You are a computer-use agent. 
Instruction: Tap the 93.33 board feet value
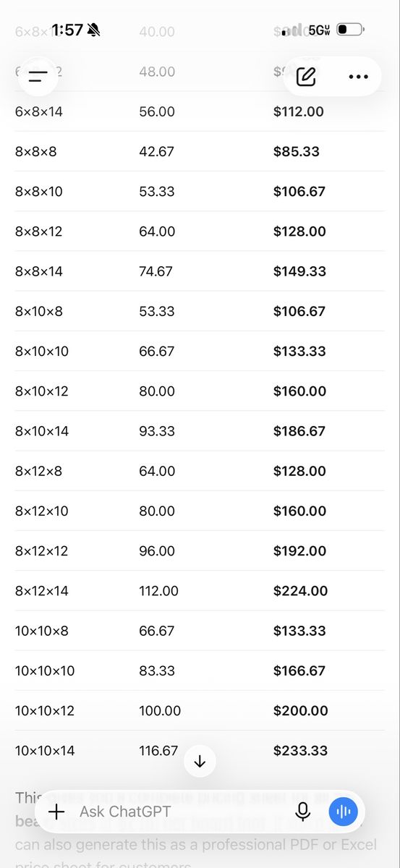(157, 431)
